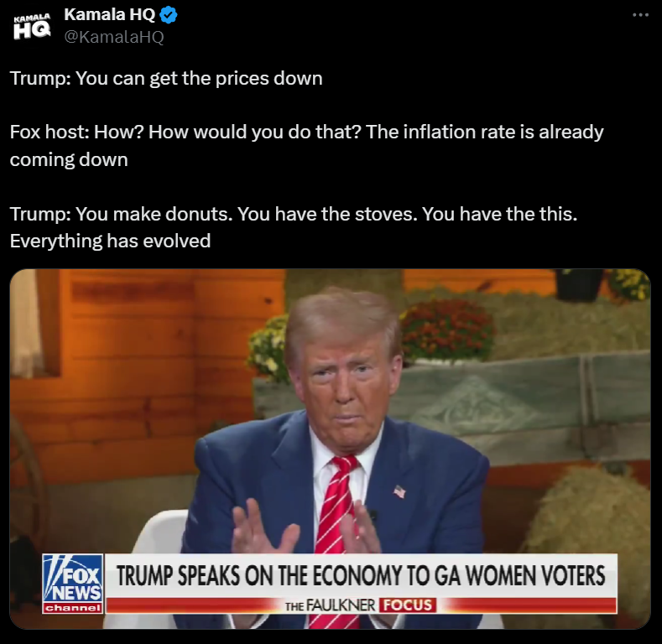Open the three-dot more options menu
Screen dimensions: 662x644
[640, 15]
